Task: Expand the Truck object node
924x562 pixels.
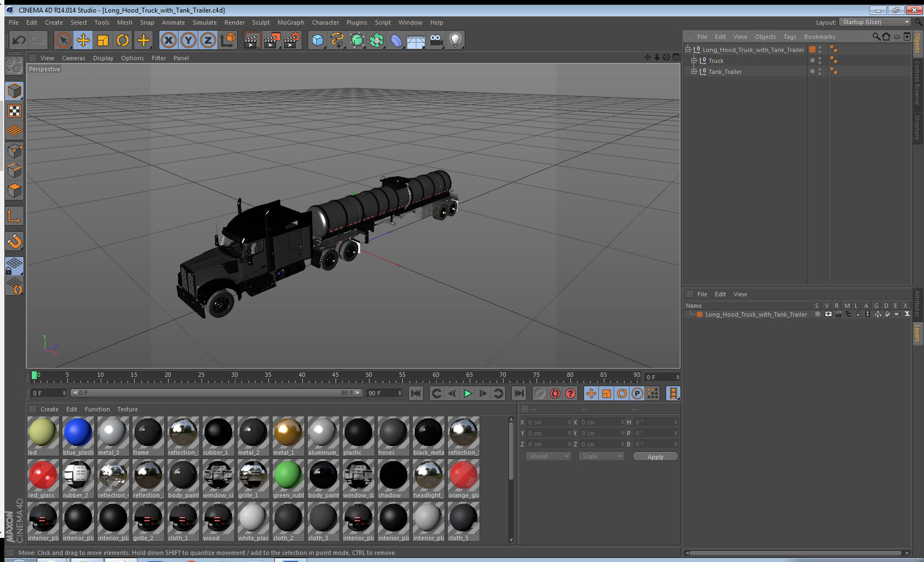Action: point(694,60)
